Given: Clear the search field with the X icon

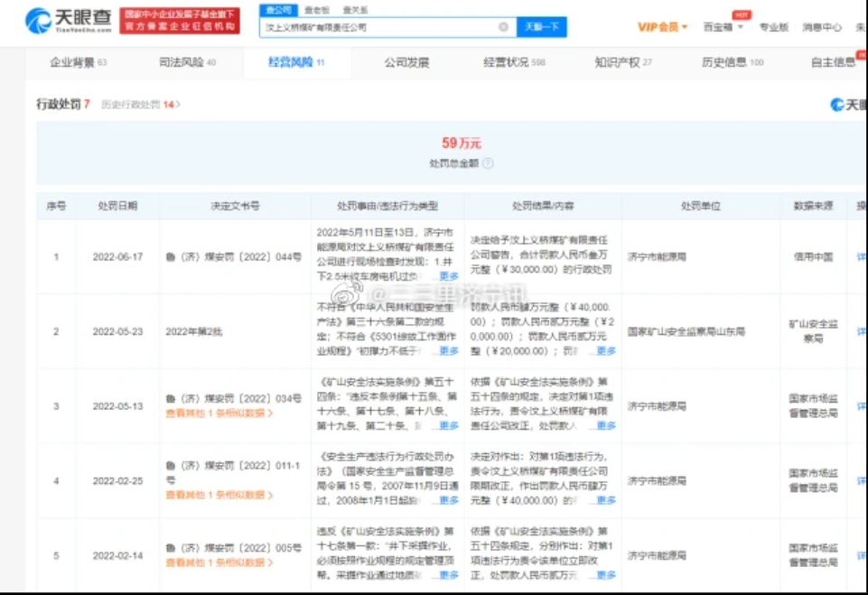Looking at the screenshot, I should [503, 26].
